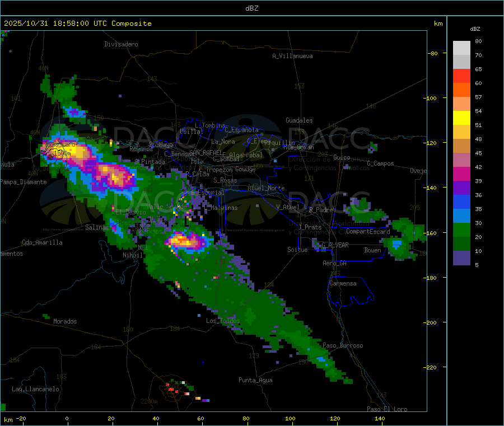The image size is (504, 426).
Task: Click the 2200m elevation label
Action: [149, 401]
